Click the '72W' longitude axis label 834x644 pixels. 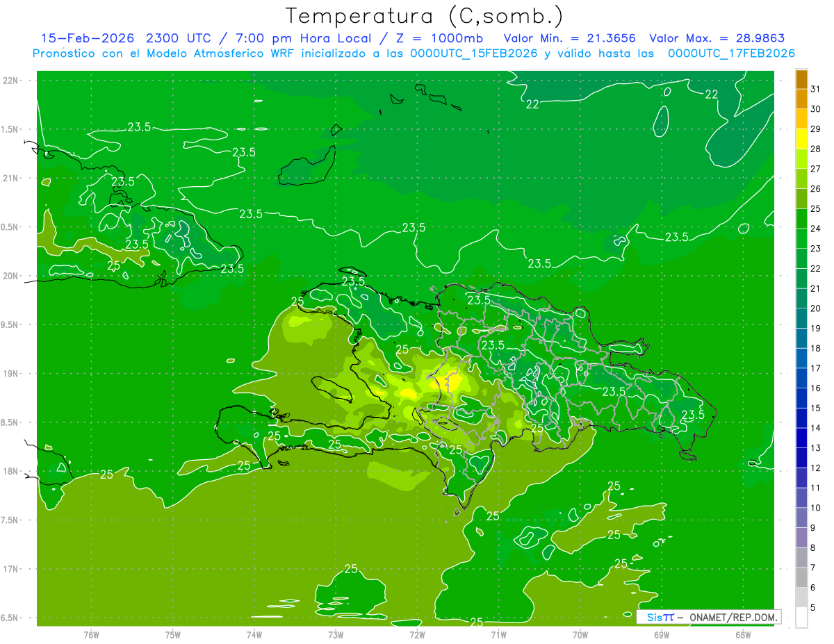tap(417, 635)
